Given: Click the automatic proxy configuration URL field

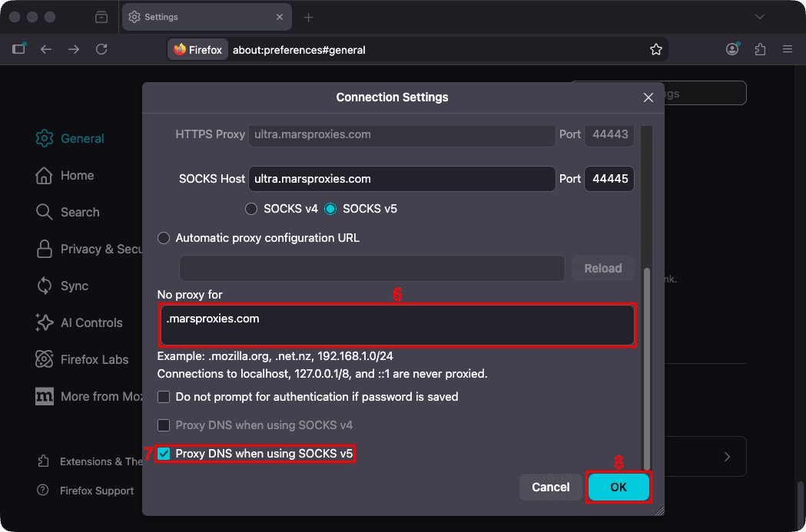Looking at the screenshot, I should pyautogui.click(x=372, y=268).
